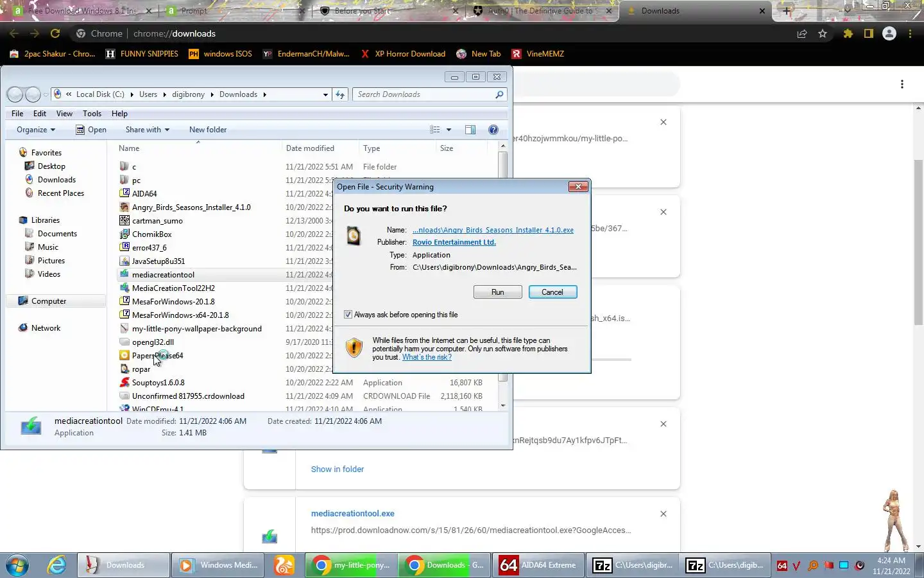This screenshot has width=924, height=578.
Task: Select Network in navigation pane
Action: click(46, 328)
